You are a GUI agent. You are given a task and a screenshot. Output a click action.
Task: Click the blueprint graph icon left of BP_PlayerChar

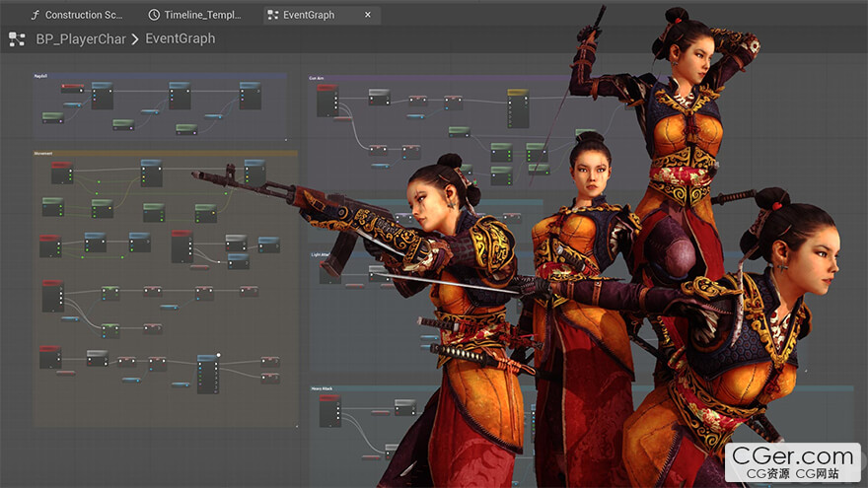[x=17, y=39]
